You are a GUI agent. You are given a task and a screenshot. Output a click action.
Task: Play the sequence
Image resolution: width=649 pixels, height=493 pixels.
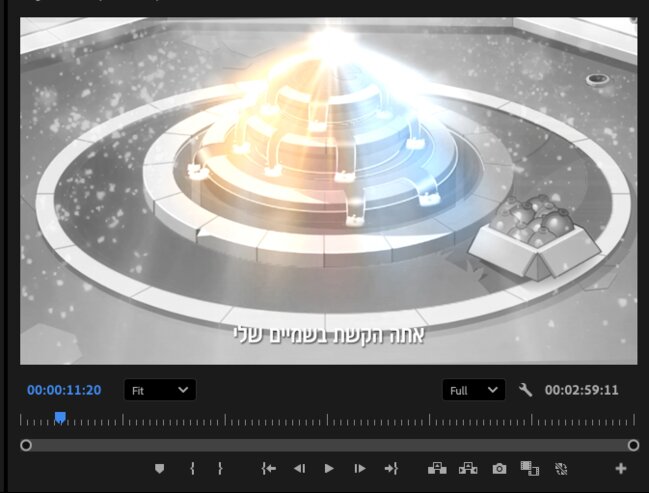click(329, 469)
